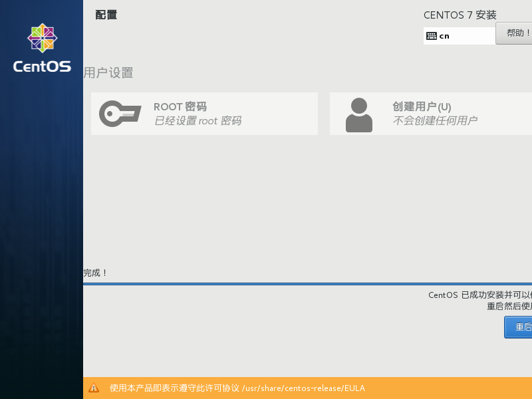Click the create user person icon
The image size is (532, 399).
click(359, 115)
